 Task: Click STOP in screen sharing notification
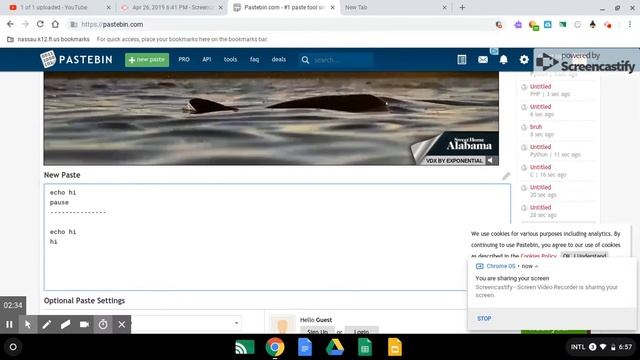(x=484, y=318)
